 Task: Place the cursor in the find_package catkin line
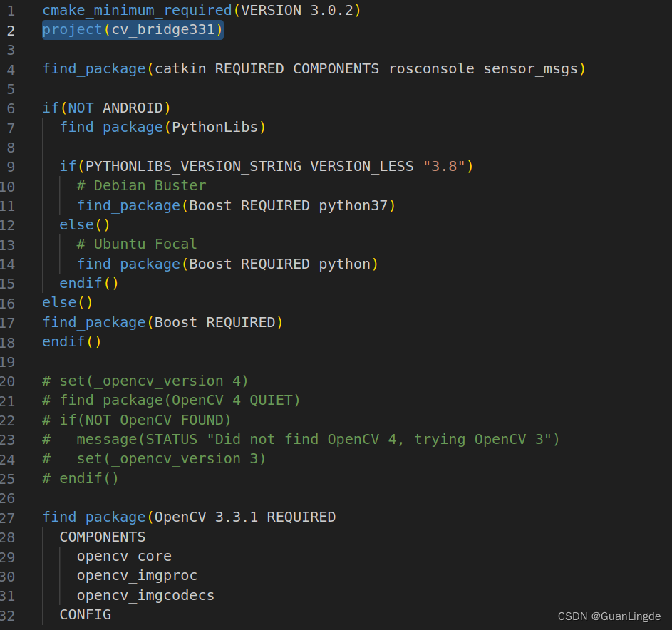tap(214, 68)
